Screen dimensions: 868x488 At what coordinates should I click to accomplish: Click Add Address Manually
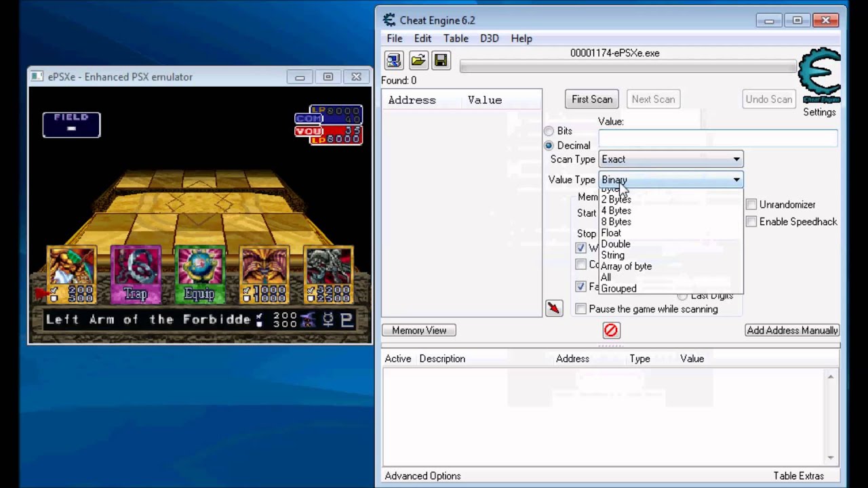coord(792,330)
